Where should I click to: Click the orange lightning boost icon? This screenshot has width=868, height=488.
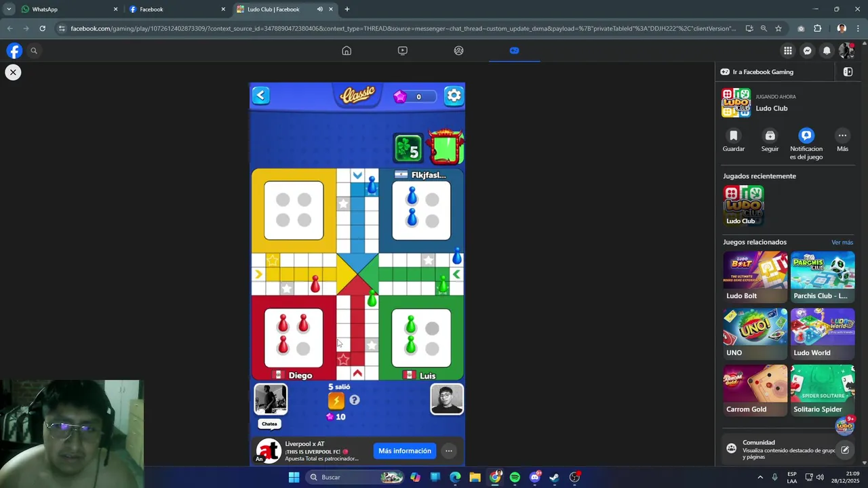(336, 401)
